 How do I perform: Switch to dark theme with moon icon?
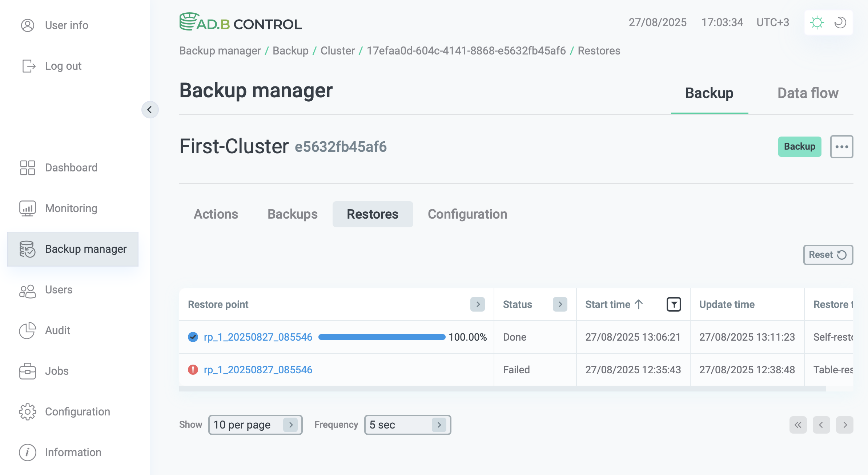[840, 23]
